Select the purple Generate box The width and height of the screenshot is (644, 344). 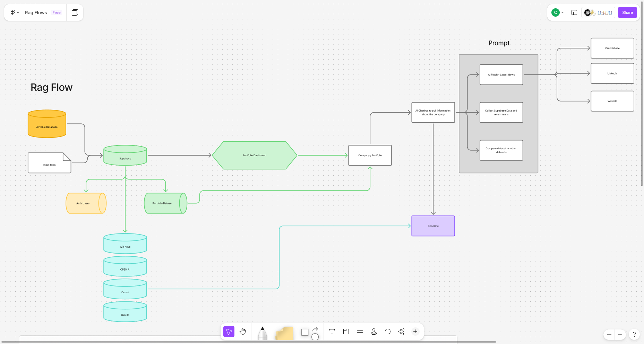point(433,226)
